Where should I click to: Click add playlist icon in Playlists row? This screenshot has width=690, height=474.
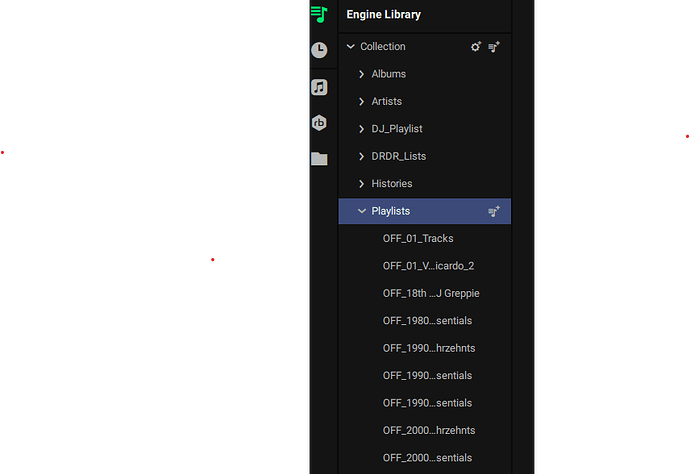coord(494,211)
